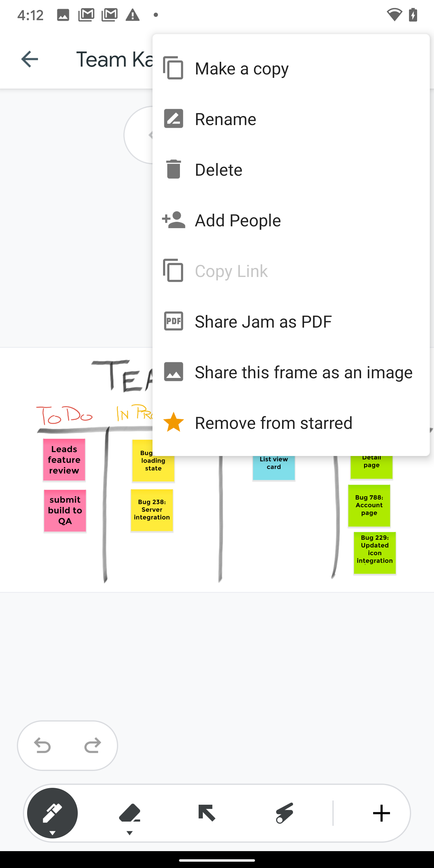This screenshot has width=434, height=868.
Task: Add a new element with the plus icon
Action: 381,813
